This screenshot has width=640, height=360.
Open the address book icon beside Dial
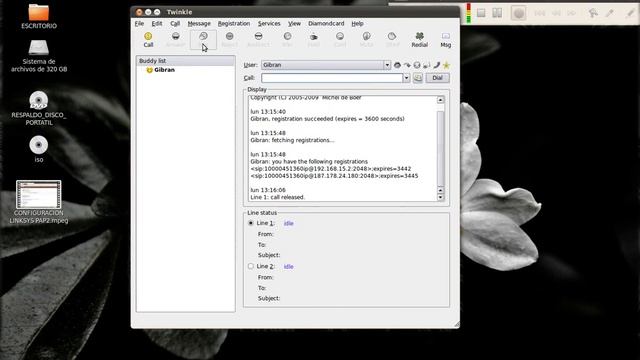[x=418, y=78]
